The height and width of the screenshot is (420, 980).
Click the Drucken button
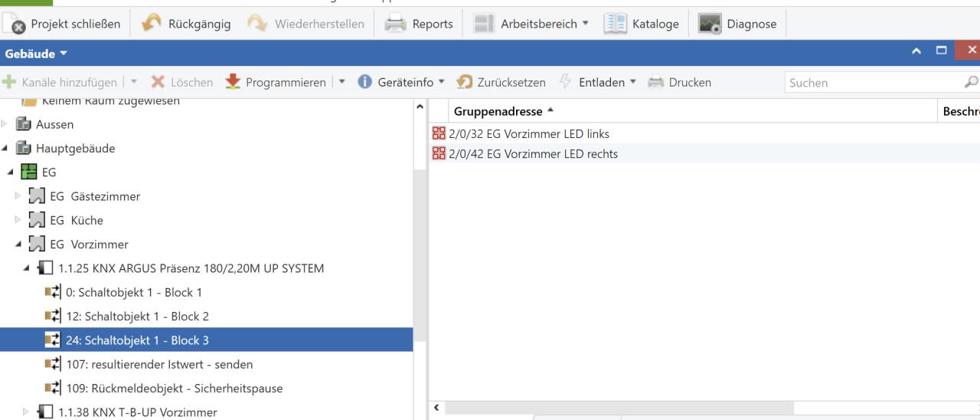click(680, 82)
